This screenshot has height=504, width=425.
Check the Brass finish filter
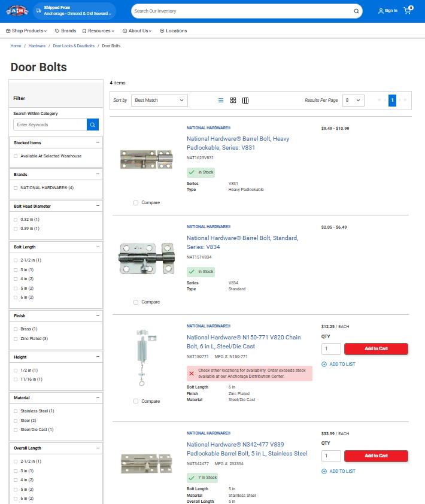click(16, 329)
